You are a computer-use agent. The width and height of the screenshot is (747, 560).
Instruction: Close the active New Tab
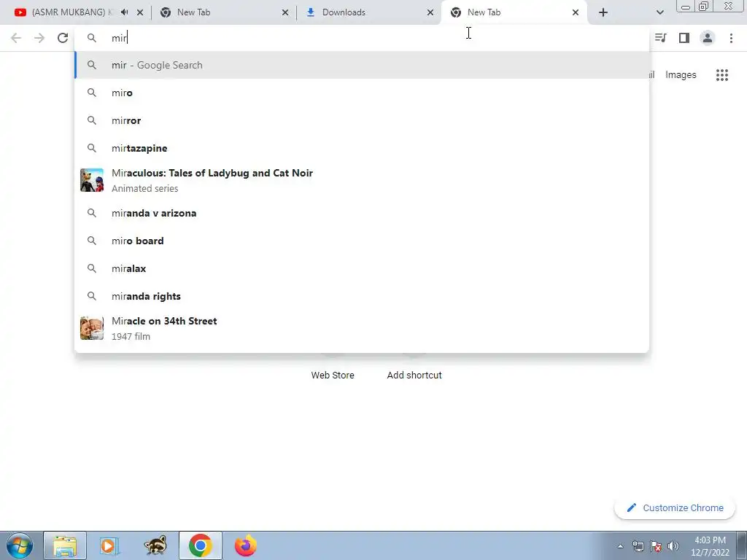(576, 12)
